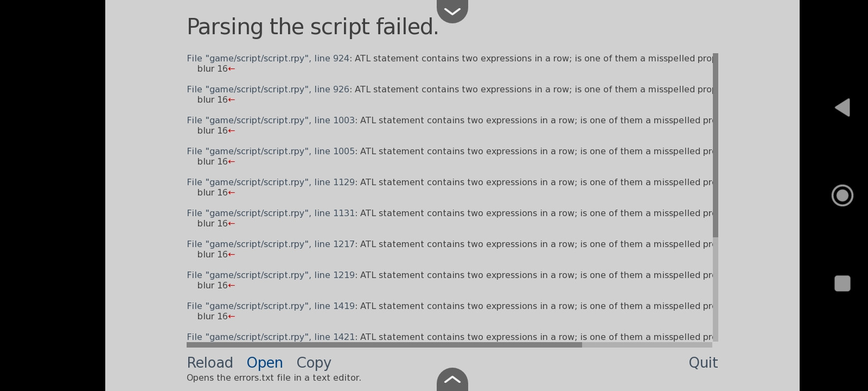The height and width of the screenshot is (391, 868).
Task: Copy the error text with Copy
Action: coord(314,363)
